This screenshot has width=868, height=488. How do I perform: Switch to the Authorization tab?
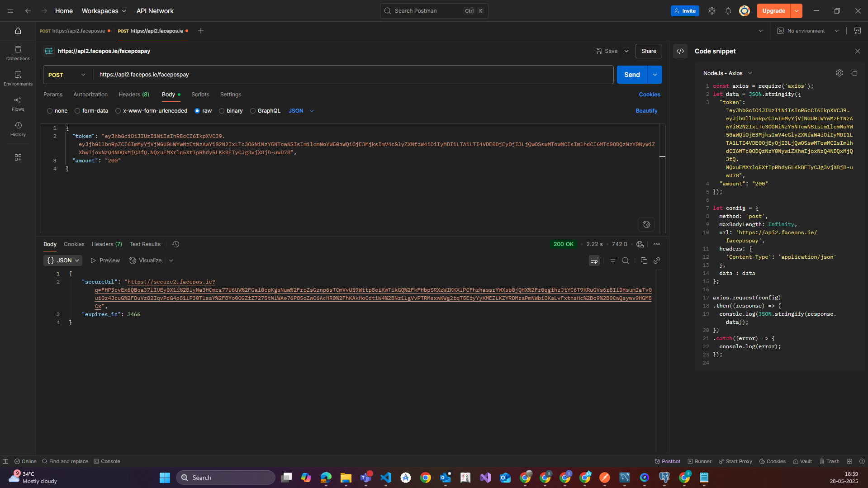click(90, 95)
